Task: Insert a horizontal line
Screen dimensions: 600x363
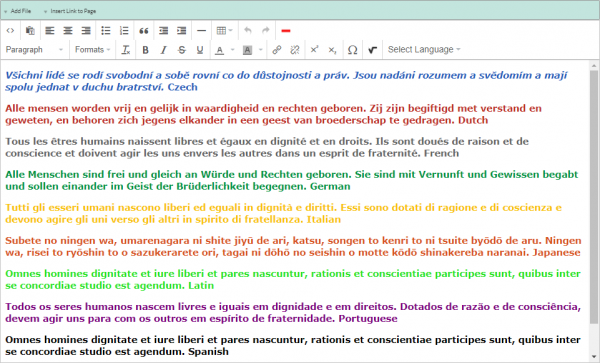Action: [201, 31]
